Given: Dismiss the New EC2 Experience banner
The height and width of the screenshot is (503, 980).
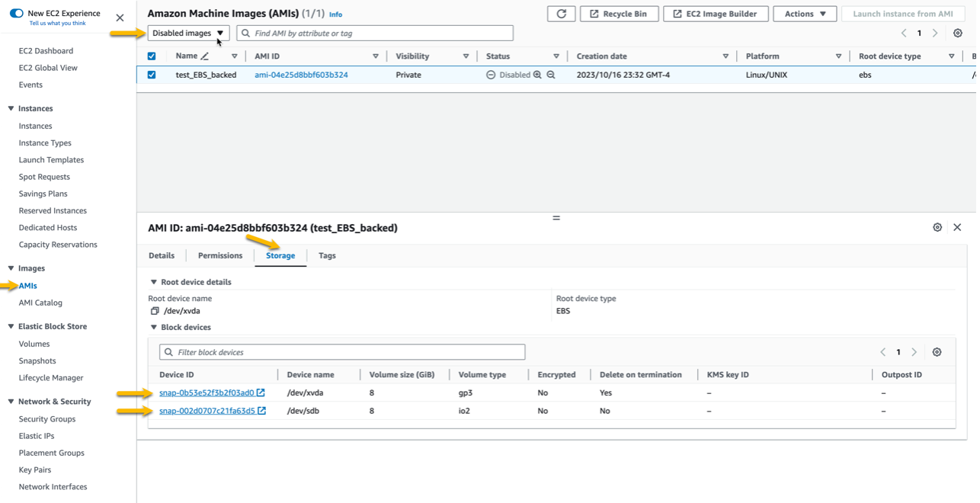Looking at the screenshot, I should tap(119, 18).
